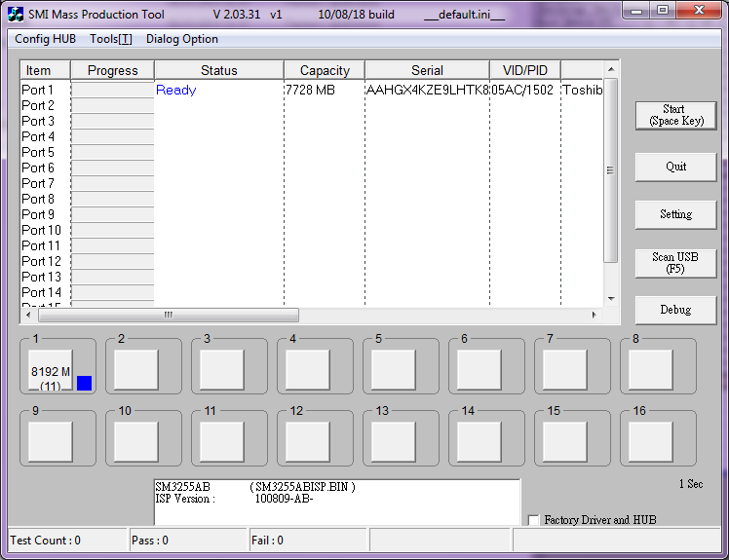Click the SM3255AB ISP info text box
The width and height of the screenshot is (729, 560).
[x=337, y=502]
